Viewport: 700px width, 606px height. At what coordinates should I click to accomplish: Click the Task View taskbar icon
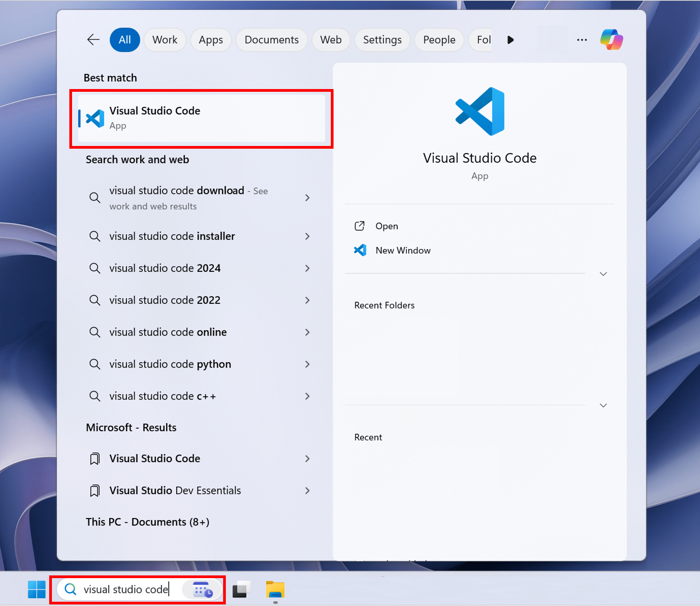click(x=241, y=589)
